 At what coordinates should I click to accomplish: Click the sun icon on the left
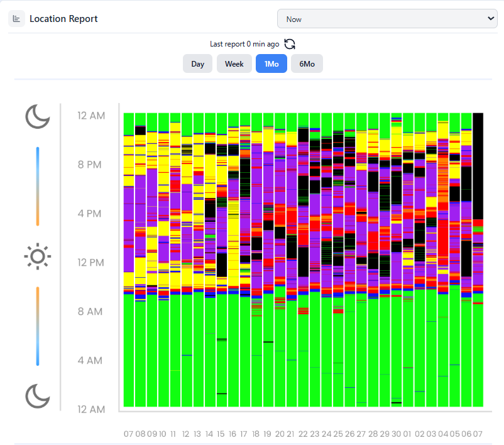[37, 256]
